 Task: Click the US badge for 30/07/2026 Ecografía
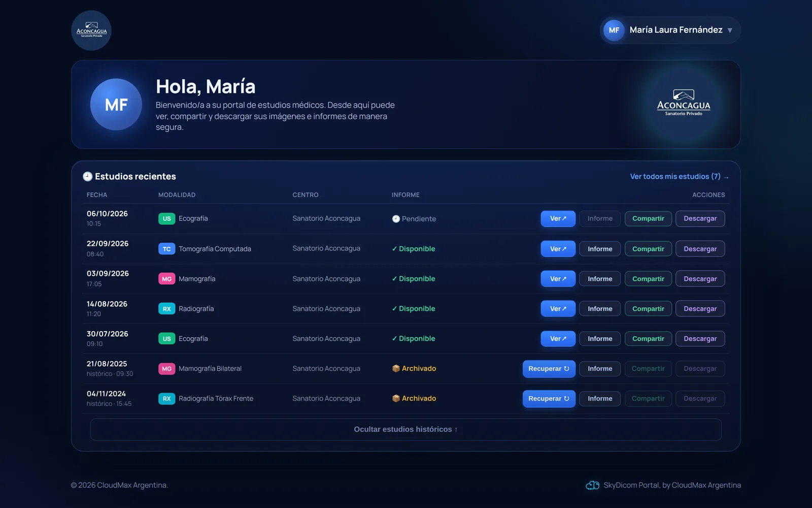(166, 339)
